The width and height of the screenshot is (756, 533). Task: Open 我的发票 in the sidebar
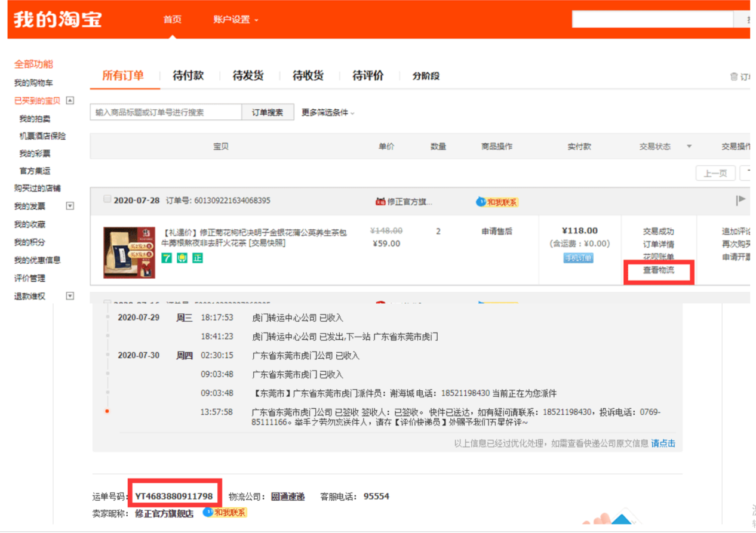point(30,207)
